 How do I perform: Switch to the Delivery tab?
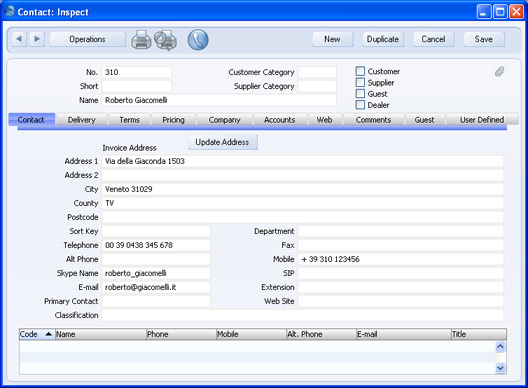point(82,120)
